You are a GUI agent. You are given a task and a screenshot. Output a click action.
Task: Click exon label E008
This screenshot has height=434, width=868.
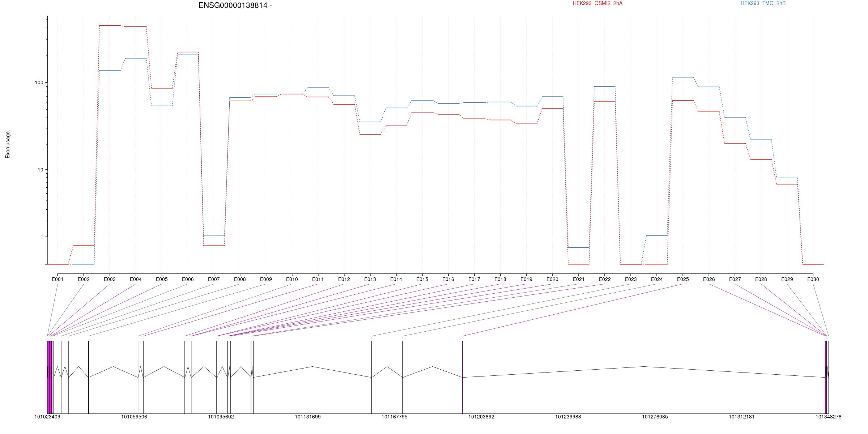(x=240, y=279)
